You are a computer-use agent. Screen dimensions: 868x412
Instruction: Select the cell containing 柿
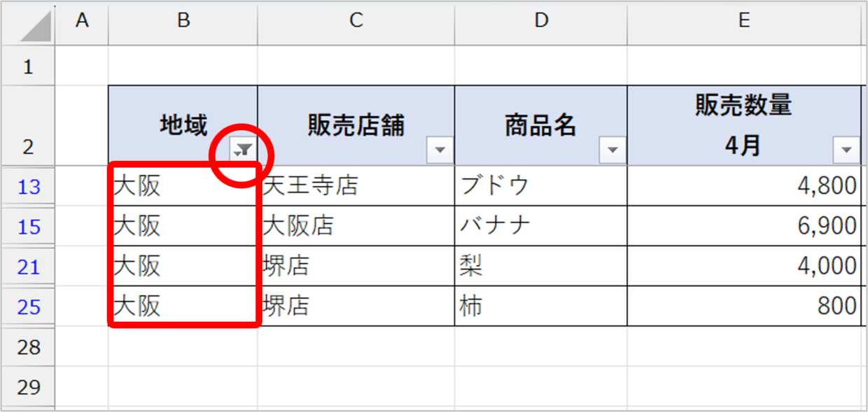tap(541, 306)
